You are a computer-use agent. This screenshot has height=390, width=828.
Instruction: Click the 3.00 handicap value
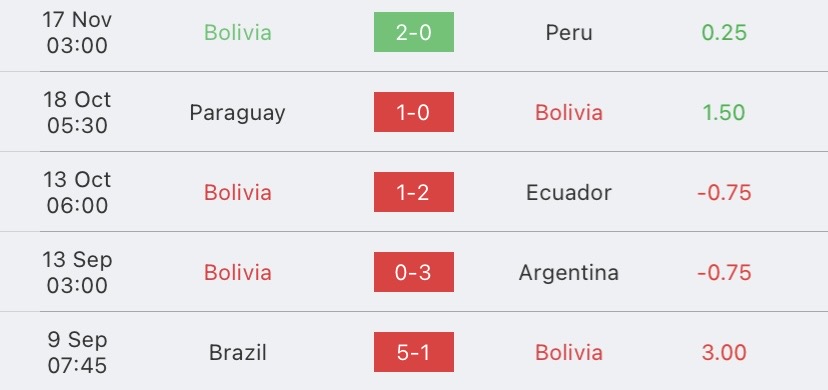pos(724,352)
